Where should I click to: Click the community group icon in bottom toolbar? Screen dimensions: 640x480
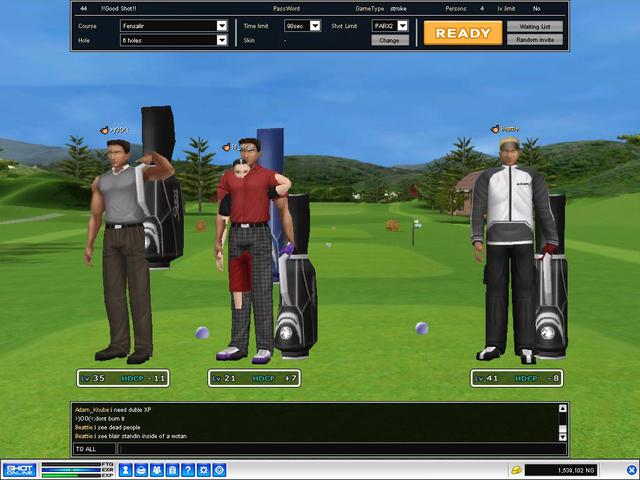[x=158, y=469]
